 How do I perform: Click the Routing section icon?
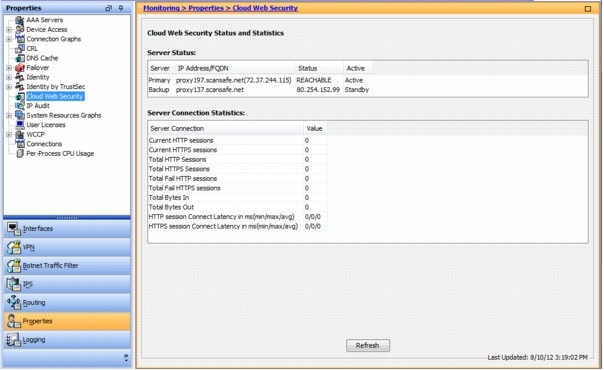coord(13,303)
